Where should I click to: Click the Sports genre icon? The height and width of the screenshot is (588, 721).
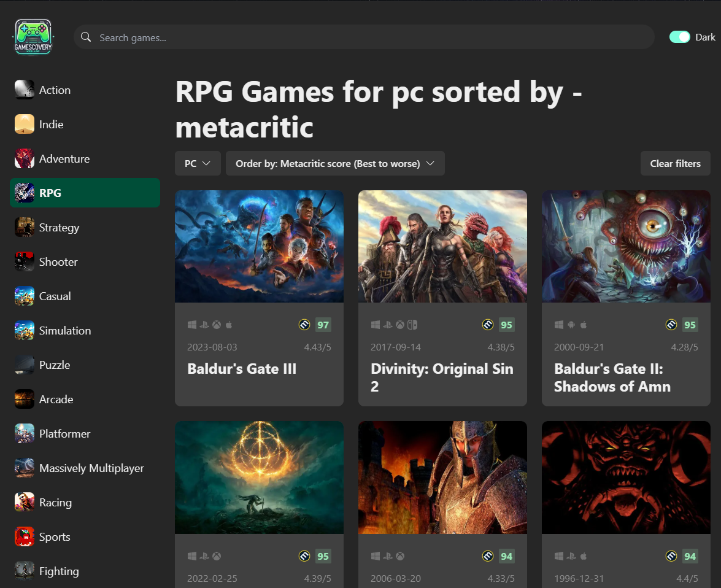(25, 536)
